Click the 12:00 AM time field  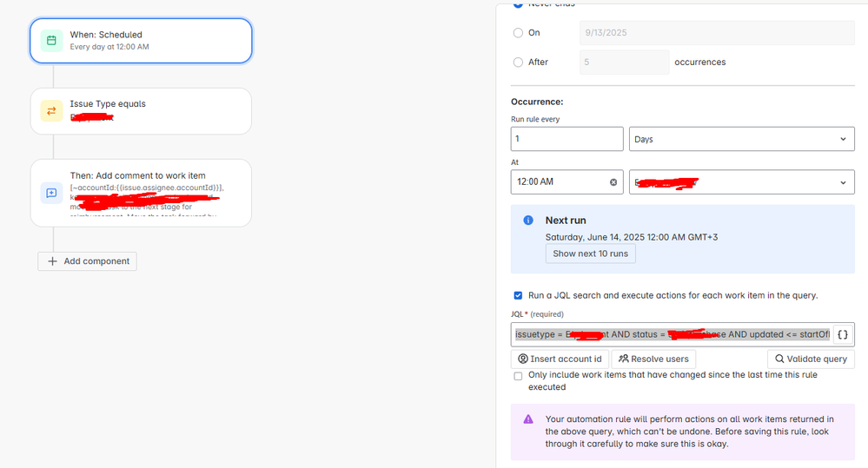point(567,182)
